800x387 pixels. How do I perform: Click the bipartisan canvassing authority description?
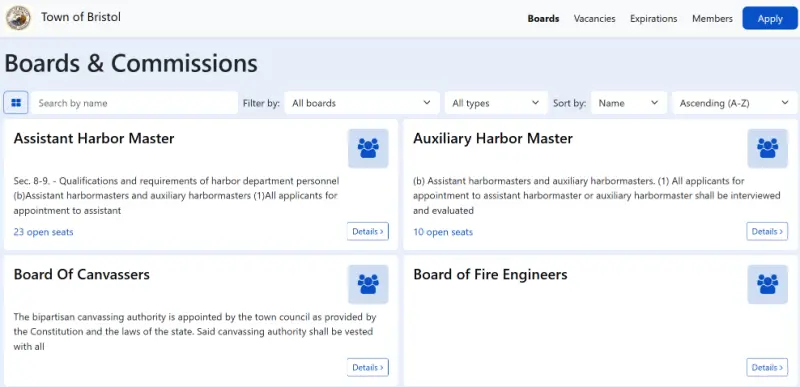[x=195, y=332]
